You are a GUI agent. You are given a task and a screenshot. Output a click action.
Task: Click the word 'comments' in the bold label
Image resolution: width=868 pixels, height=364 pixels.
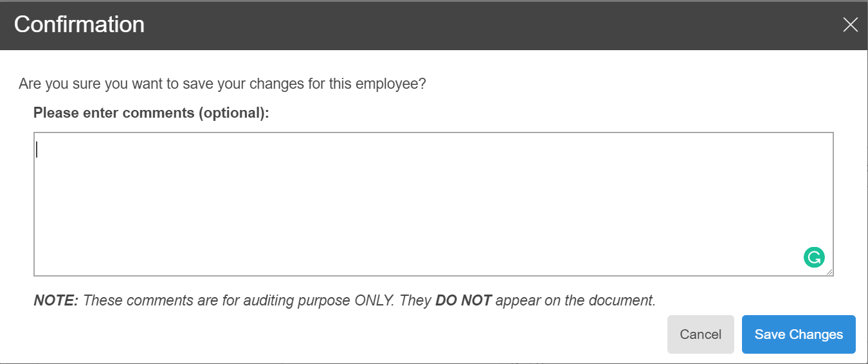(x=158, y=113)
